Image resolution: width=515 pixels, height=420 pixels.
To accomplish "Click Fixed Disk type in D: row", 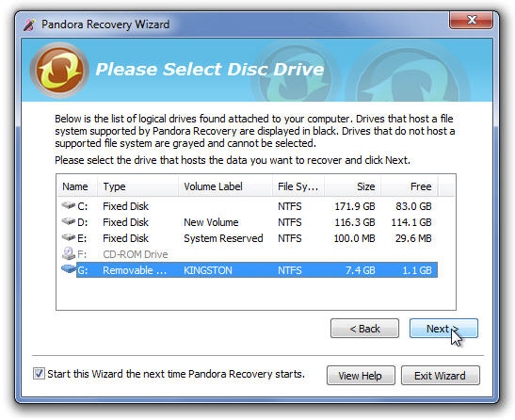I will point(126,222).
